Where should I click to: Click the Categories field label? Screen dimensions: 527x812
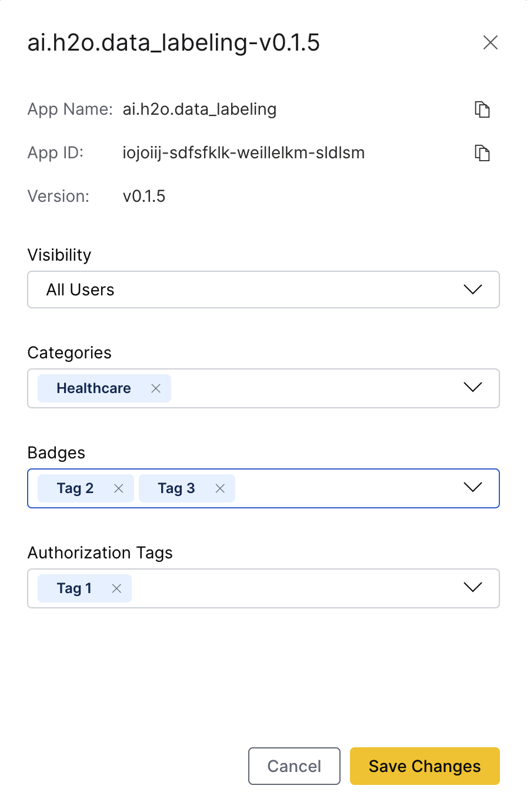click(x=69, y=353)
